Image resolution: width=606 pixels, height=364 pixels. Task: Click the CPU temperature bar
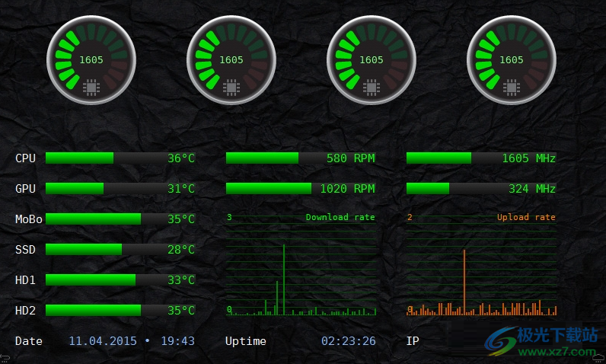coord(120,158)
